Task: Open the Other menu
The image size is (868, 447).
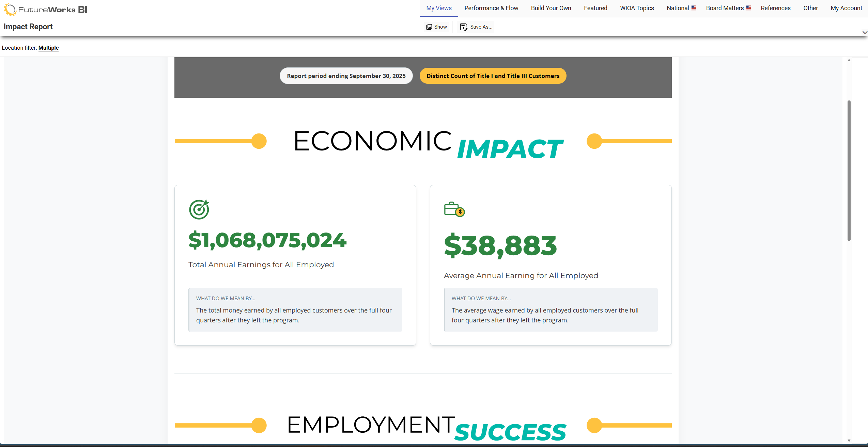Action: [810, 8]
